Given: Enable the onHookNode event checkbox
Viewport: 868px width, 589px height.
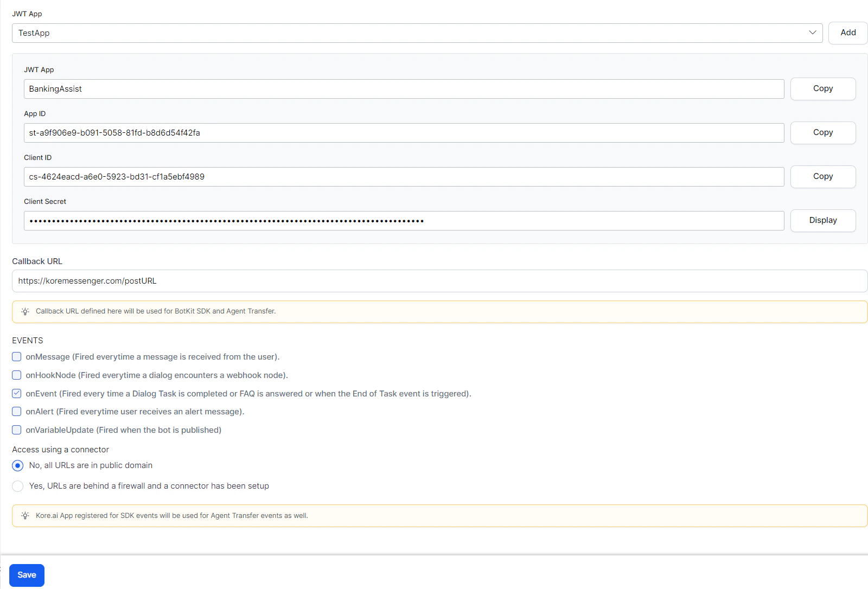Looking at the screenshot, I should click(17, 375).
